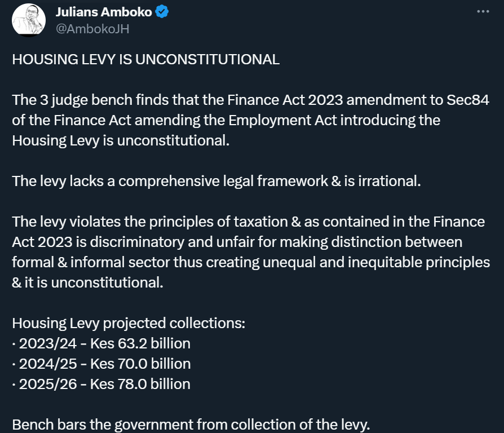This screenshot has height=433, width=504.
Task: Click the 'Bench bars the government' sentence
Action: (192, 424)
